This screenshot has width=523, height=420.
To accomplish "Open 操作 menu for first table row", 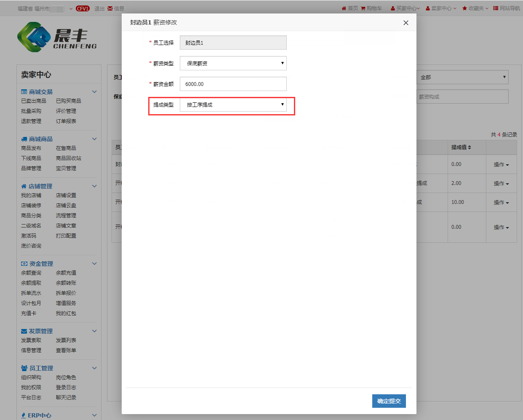I will click(x=501, y=165).
